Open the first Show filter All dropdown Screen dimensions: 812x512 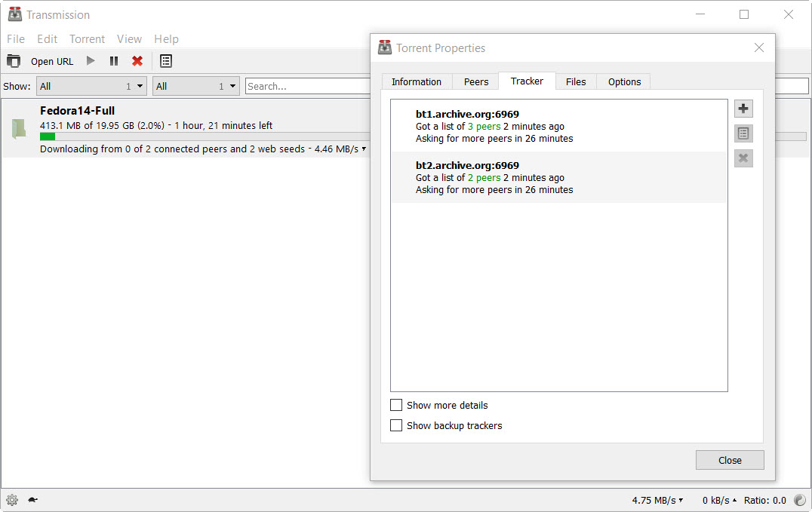click(x=91, y=87)
